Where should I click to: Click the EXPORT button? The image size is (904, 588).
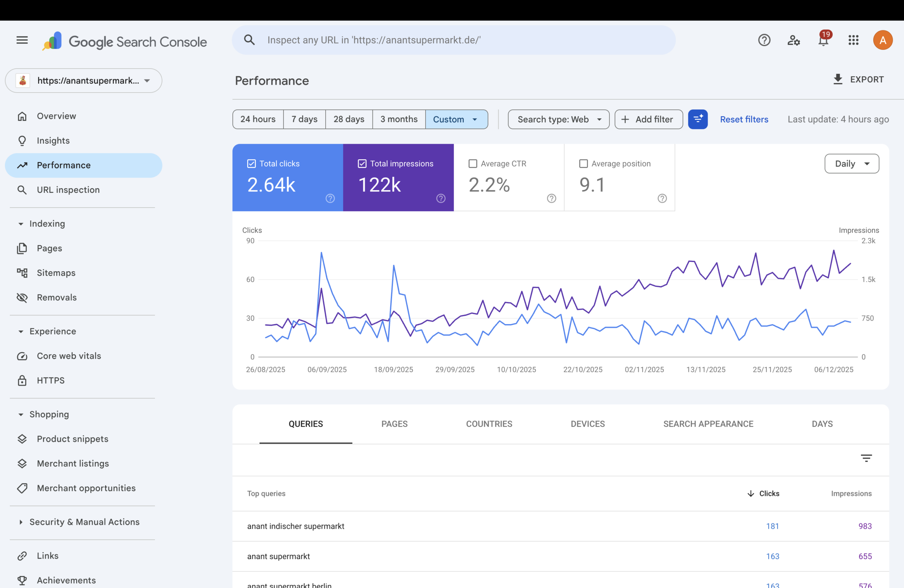click(x=858, y=79)
